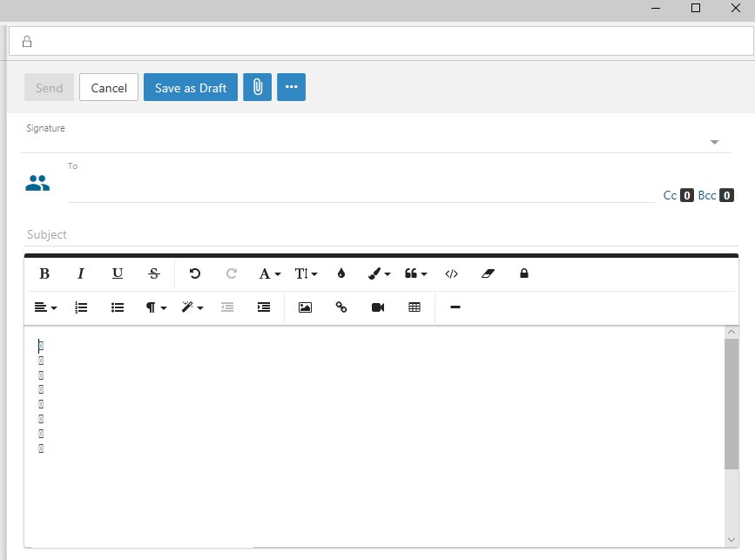Insert an image into the message

(305, 307)
